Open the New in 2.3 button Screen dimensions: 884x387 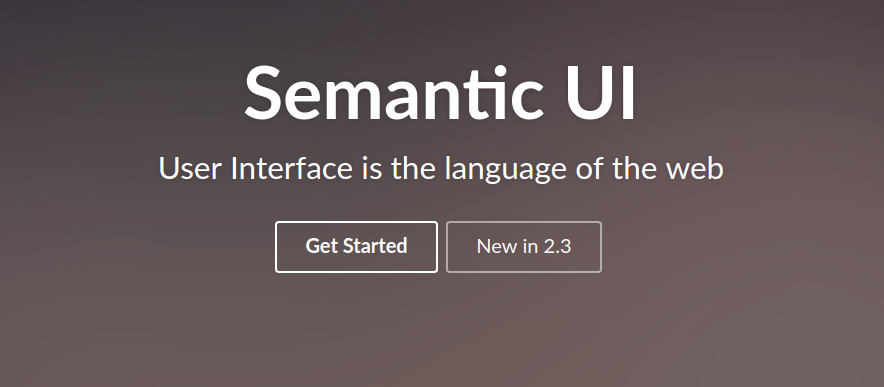524,247
